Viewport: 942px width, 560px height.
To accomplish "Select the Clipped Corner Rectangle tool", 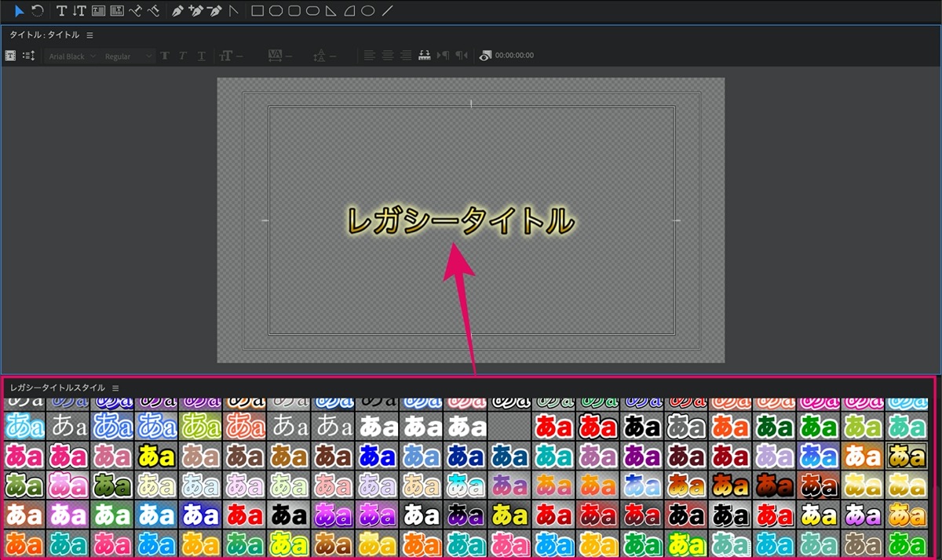I will 276,11.
